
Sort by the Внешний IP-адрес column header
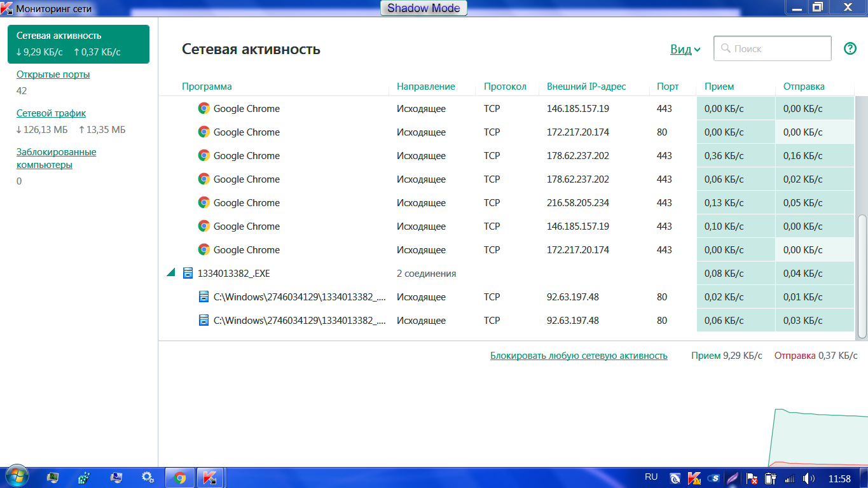586,87
